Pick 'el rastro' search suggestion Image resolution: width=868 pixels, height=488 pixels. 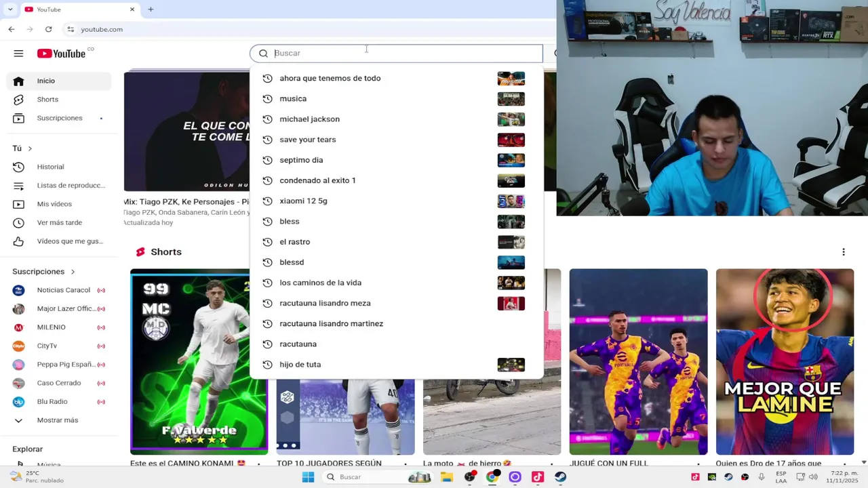(396, 242)
